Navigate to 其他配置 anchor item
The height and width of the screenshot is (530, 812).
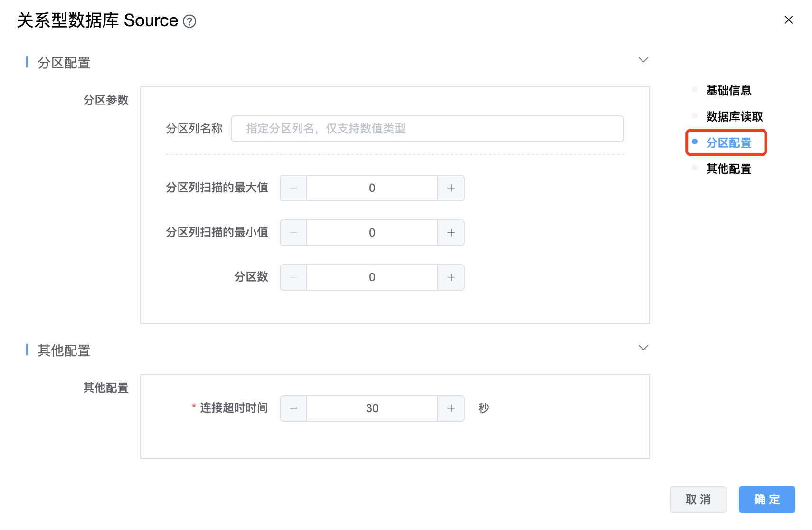click(x=728, y=169)
